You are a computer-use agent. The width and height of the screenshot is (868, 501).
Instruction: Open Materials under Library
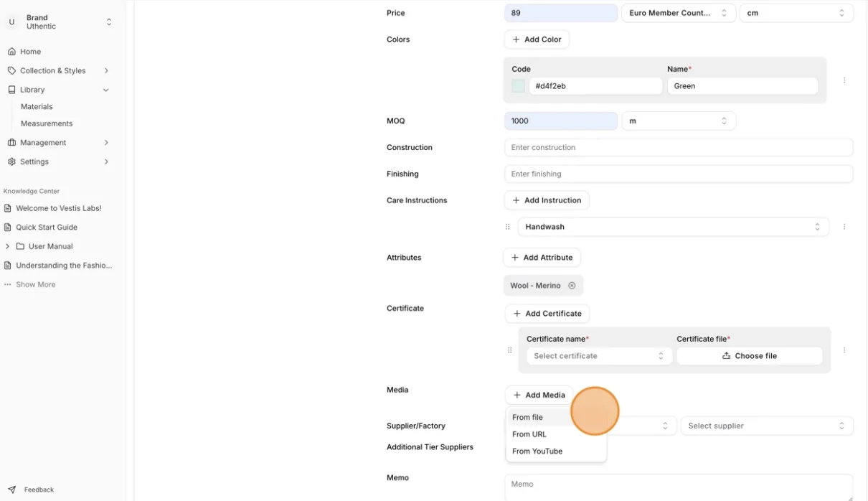click(x=37, y=106)
